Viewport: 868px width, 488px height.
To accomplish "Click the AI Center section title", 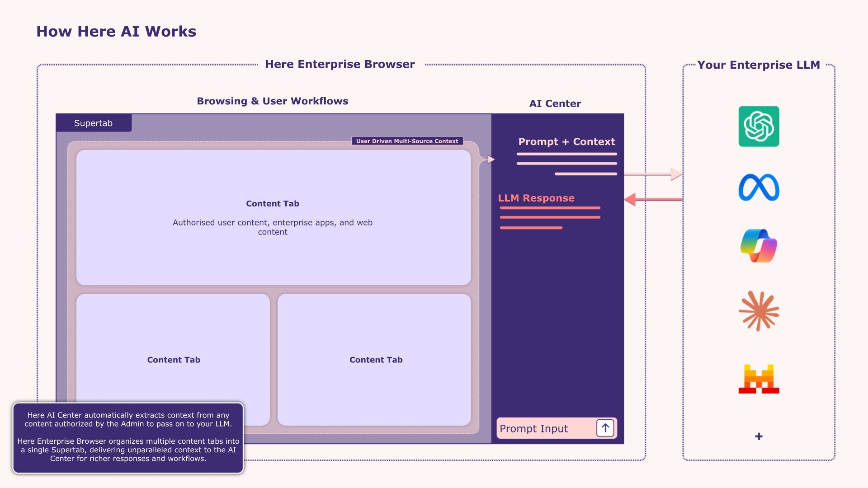I will (555, 103).
